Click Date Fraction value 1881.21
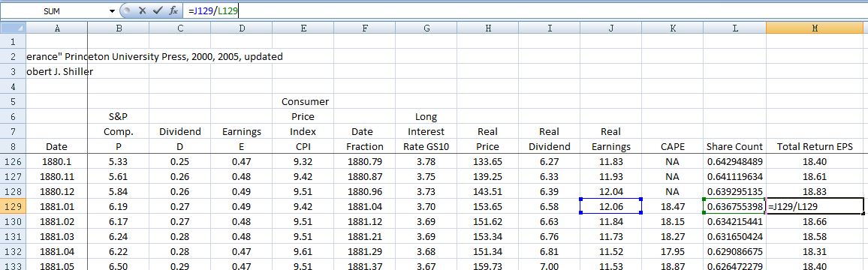Image resolution: width=868 pixels, height=270 pixels. point(364,236)
